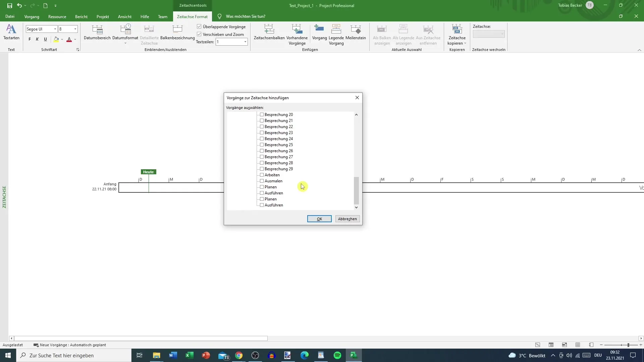The width and height of the screenshot is (644, 362).
Task: Check the Besprechung 23 task
Action: (262, 133)
